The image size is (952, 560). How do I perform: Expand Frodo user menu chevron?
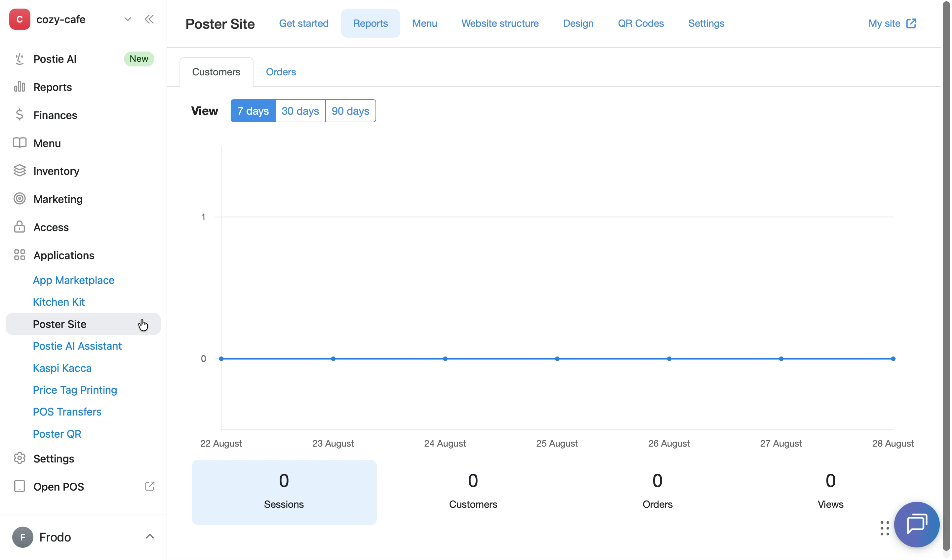150,537
